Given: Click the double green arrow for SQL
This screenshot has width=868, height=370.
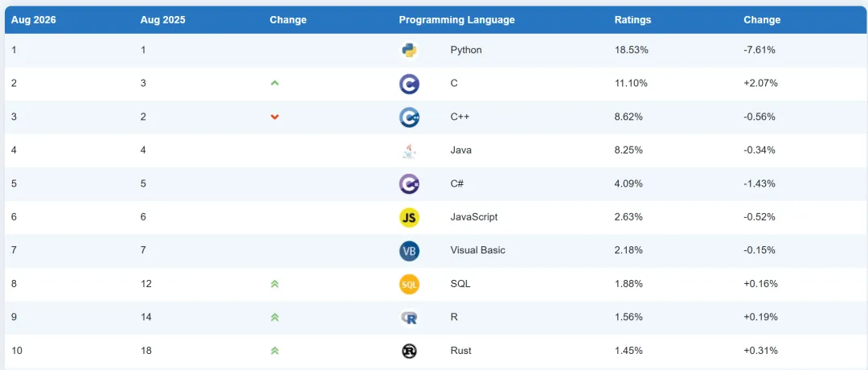Looking at the screenshot, I should coord(275,284).
